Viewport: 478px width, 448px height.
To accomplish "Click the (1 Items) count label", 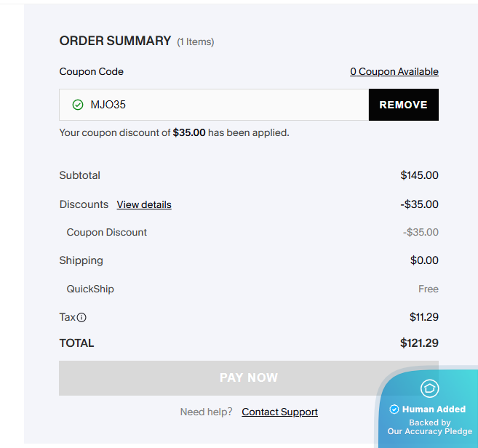I will [x=196, y=42].
